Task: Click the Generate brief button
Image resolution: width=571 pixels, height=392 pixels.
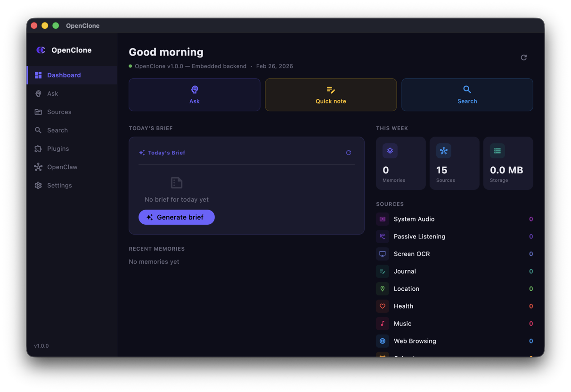Action: coord(176,217)
